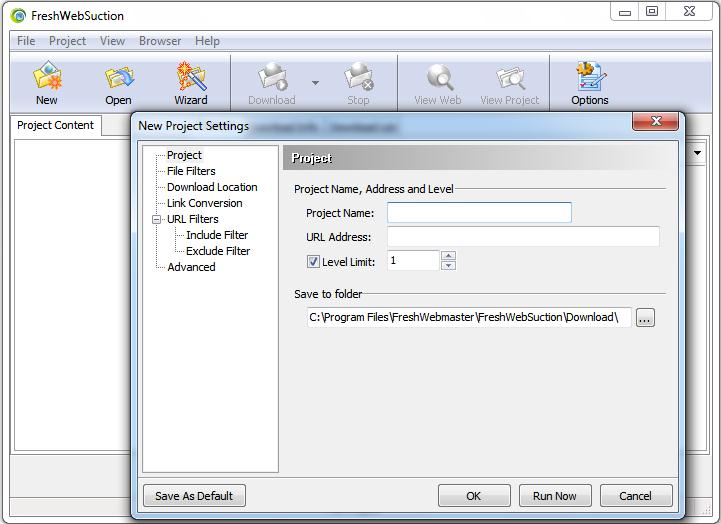Select Include Filter in the settings tree
Screen dimensions: 721x524
coord(217,235)
